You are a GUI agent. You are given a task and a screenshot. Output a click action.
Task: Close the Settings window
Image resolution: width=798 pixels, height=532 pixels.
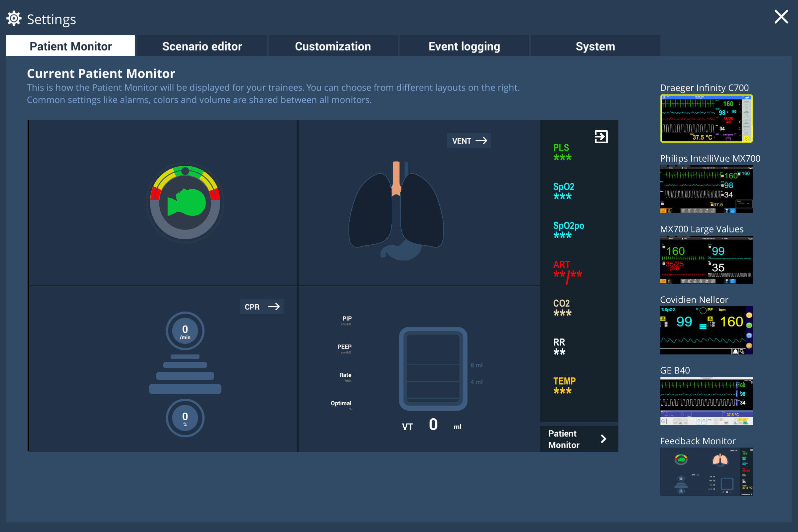click(781, 17)
